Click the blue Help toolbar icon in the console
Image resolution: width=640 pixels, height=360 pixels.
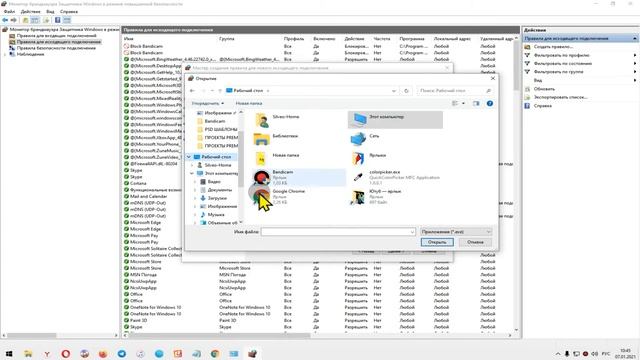click(58, 20)
